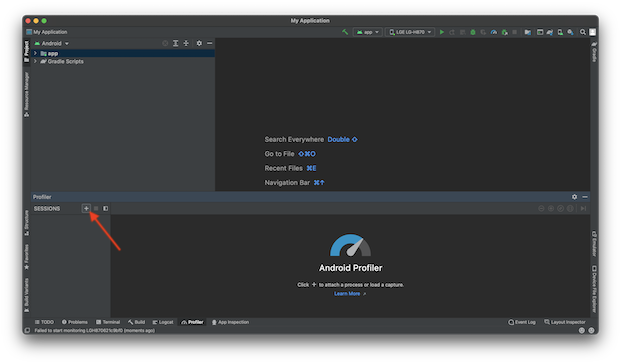Toggle the Project side tool window tab

[x=27, y=51]
